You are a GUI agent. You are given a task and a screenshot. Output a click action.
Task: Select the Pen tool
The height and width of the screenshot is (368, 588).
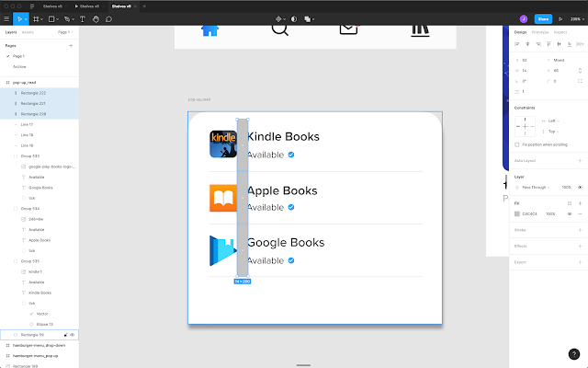pos(67,19)
